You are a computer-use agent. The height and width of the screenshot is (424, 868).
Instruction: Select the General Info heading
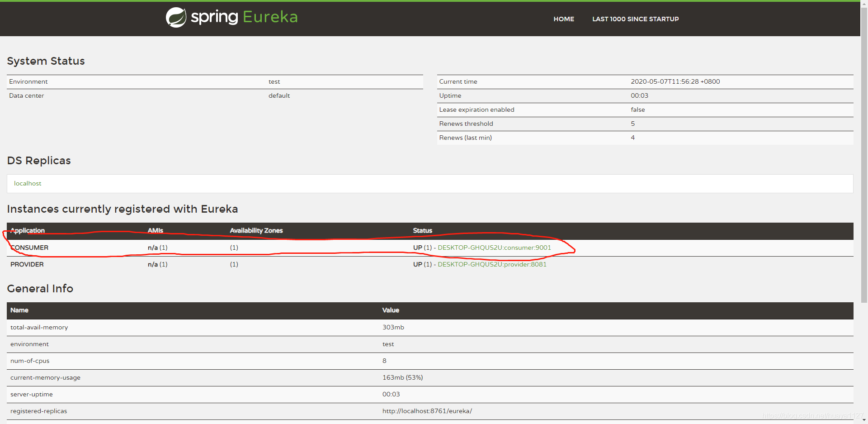[40, 289]
